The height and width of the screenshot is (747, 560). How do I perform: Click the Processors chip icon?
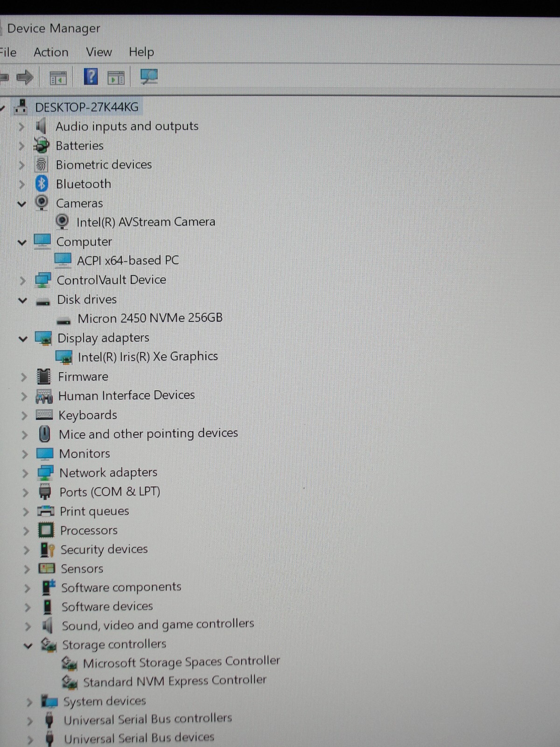coord(46,530)
